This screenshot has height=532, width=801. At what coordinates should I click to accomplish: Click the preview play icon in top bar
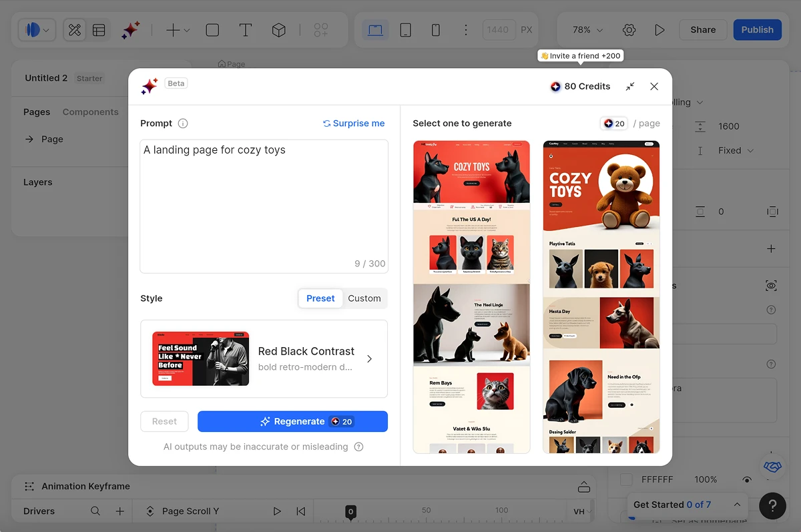click(x=659, y=30)
